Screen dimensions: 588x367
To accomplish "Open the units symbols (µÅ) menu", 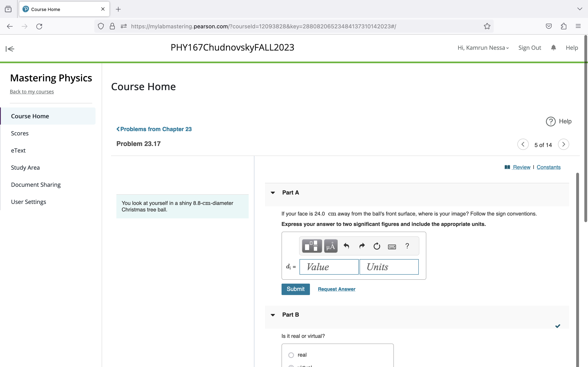I will coord(331,246).
